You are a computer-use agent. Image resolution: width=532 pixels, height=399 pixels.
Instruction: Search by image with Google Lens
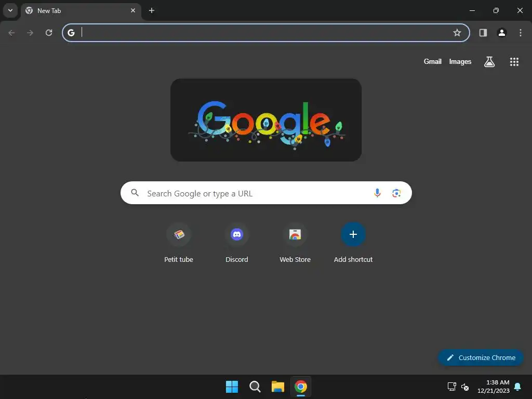click(x=396, y=193)
